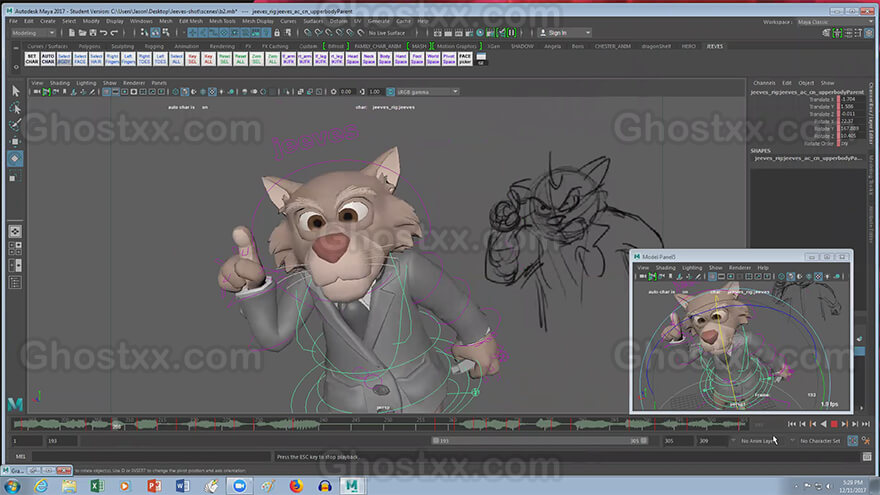The width and height of the screenshot is (880, 495).
Task: Switch to the Rigging shelf tab
Action: tap(154, 47)
